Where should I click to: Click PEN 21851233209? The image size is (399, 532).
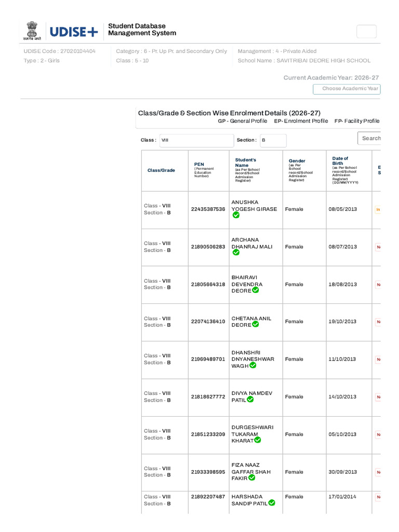pos(208,435)
